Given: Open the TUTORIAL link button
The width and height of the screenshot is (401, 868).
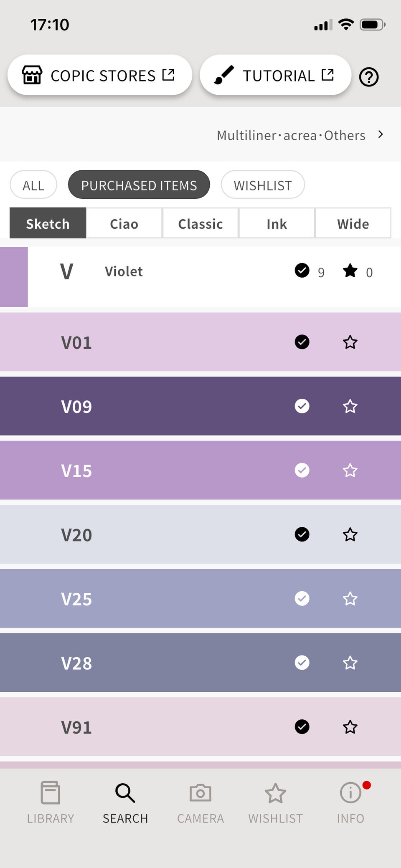Looking at the screenshot, I should coord(275,76).
